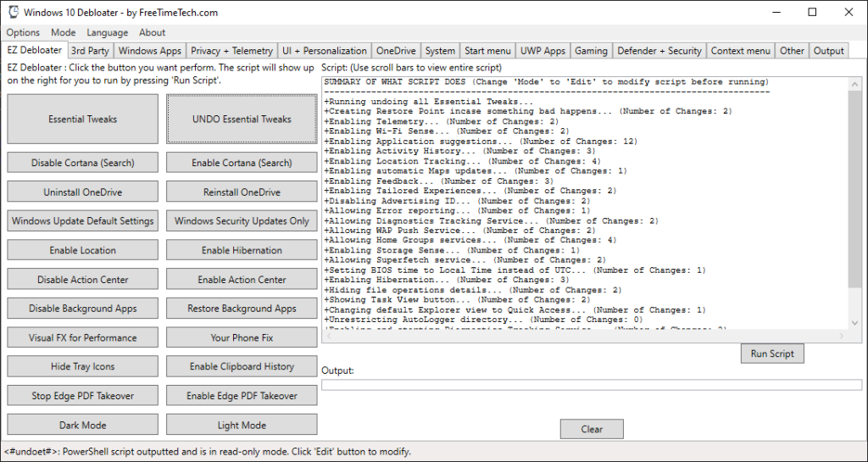
Task: Apply Dark Mode button
Action: point(82,425)
